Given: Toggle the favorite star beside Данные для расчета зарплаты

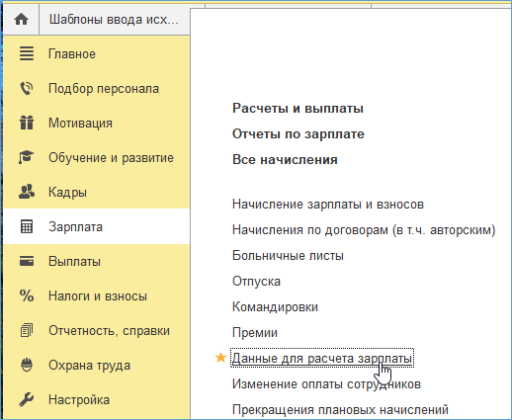Looking at the screenshot, I should [x=220, y=358].
